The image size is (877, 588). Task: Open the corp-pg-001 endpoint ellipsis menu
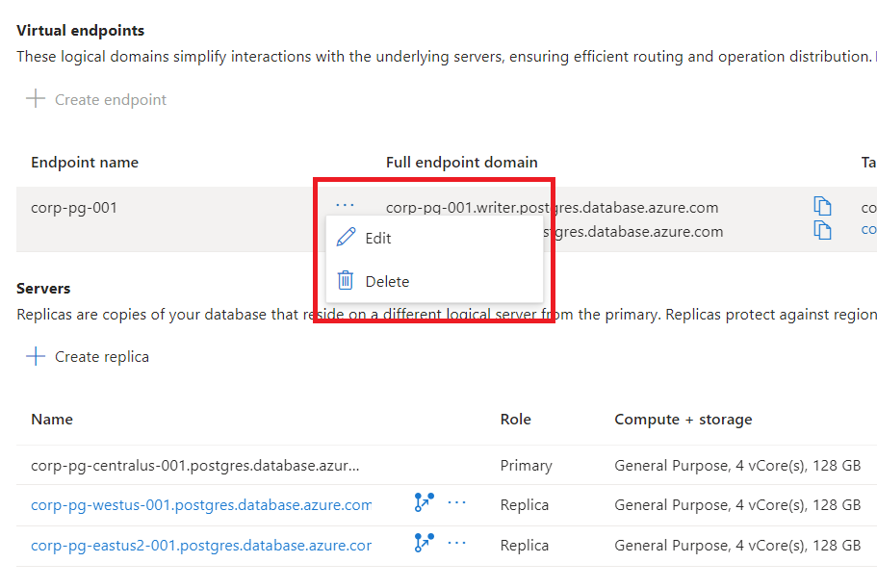pos(345,206)
